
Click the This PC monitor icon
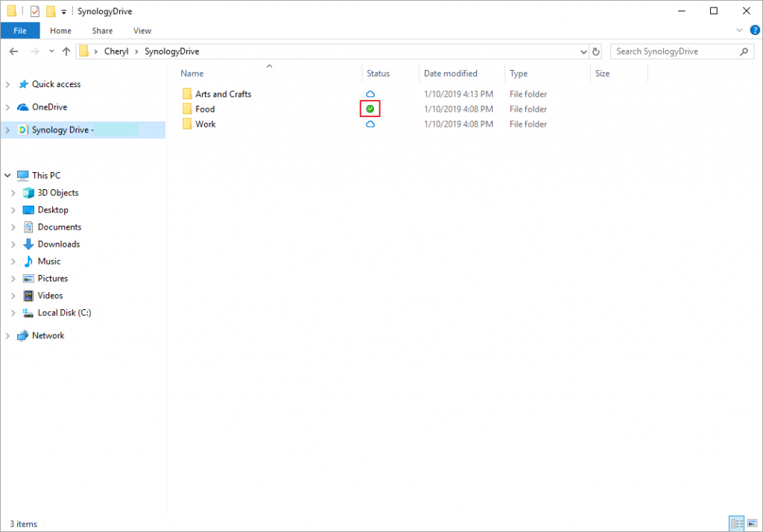[x=23, y=175]
